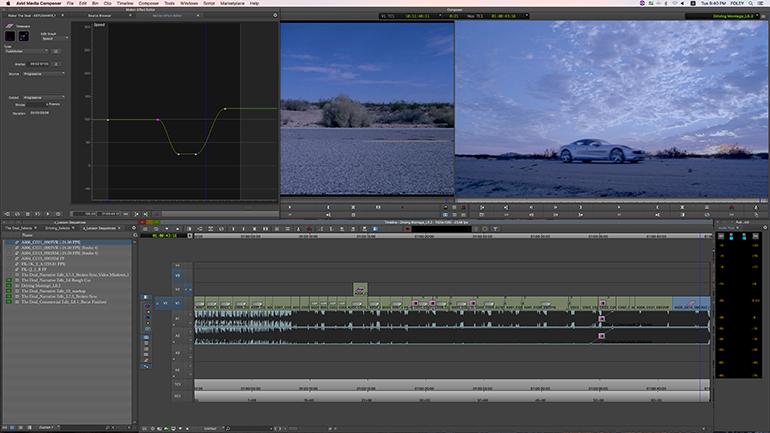Click the timeline filter funnel icon
Viewport: 770px width, 433px height.
[495, 229]
